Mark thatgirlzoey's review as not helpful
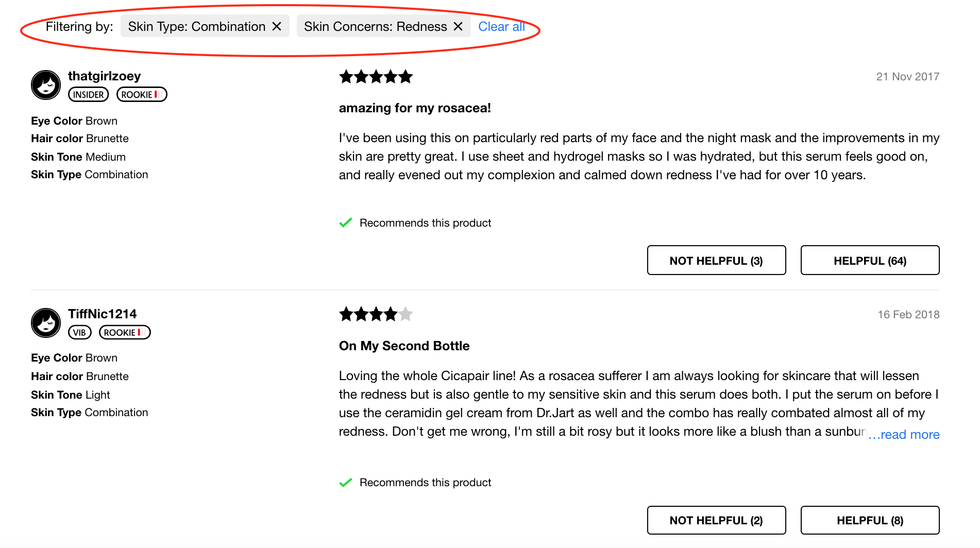 716,261
